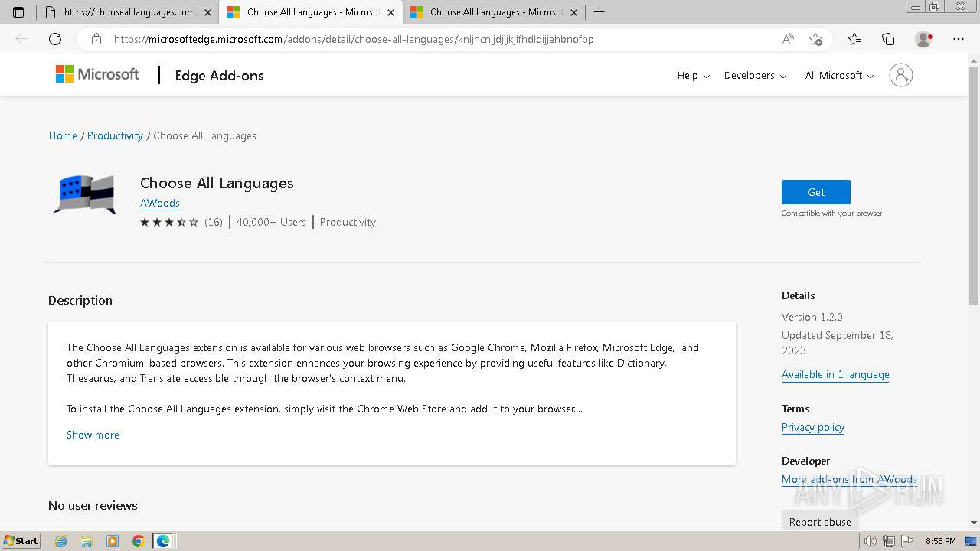Click the Choose All Languages extension icon
Screen dimensions: 980x551
click(x=85, y=194)
